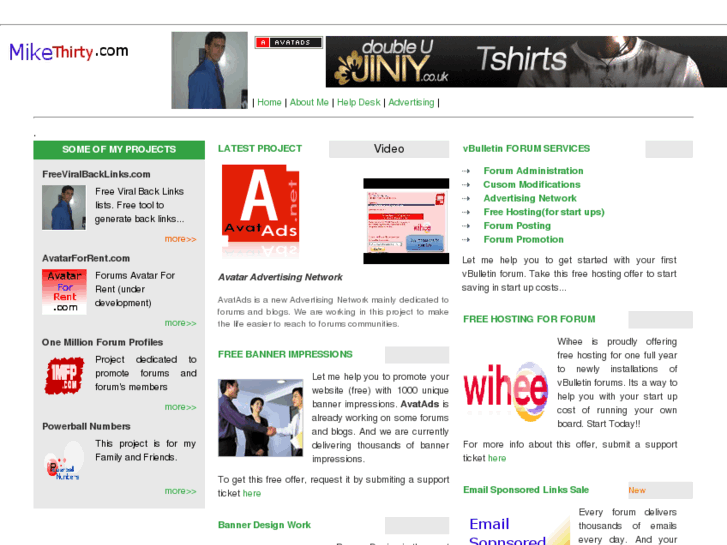Click the Powerball Numbers project title

[86, 426]
